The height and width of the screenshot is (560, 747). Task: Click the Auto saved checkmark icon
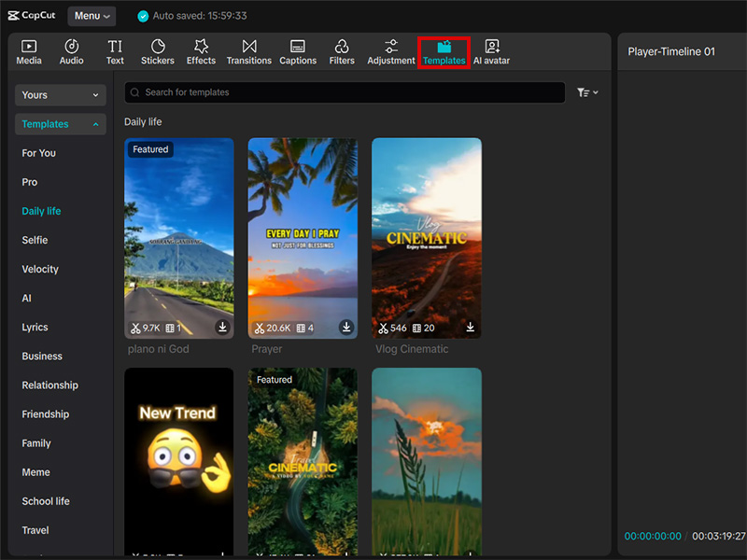(143, 16)
